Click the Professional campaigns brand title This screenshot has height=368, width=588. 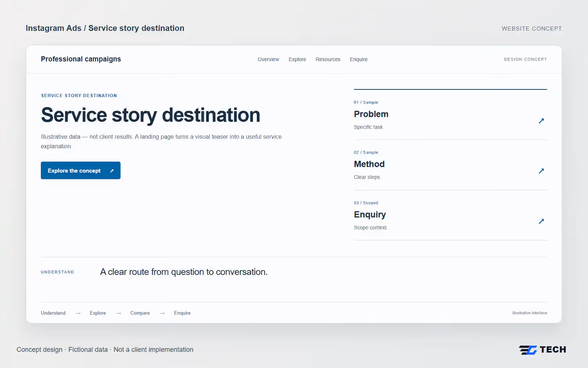click(x=81, y=59)
